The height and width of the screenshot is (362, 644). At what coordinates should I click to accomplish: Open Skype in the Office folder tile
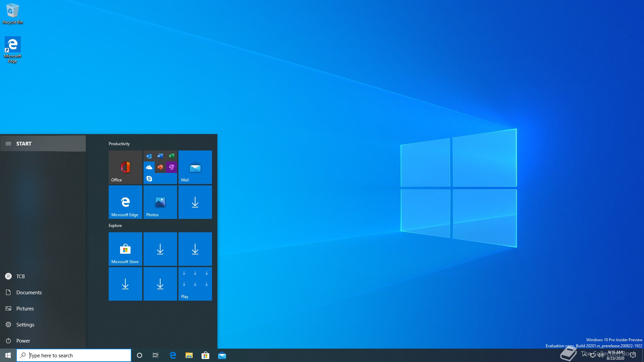tap(149, 179)
